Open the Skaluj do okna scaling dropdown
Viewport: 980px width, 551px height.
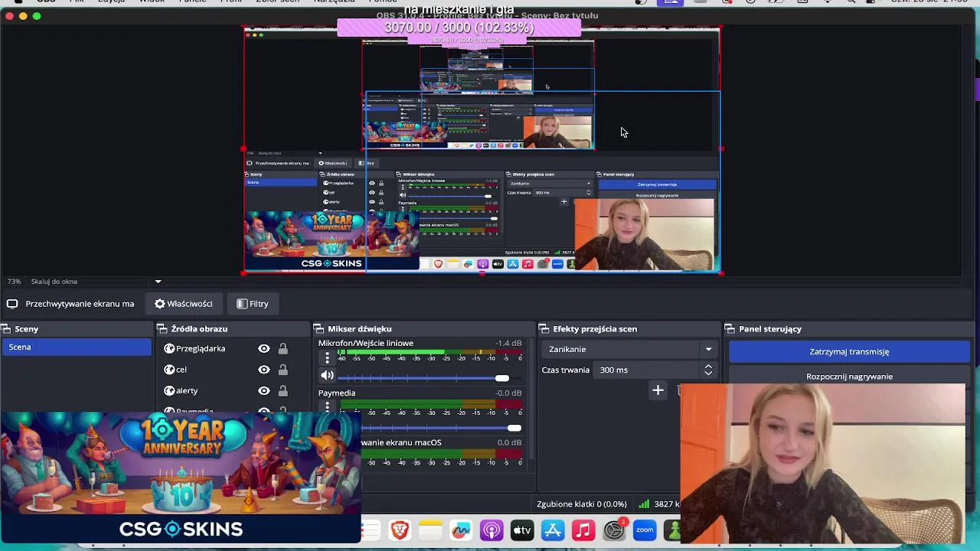(x=96, y=281)
